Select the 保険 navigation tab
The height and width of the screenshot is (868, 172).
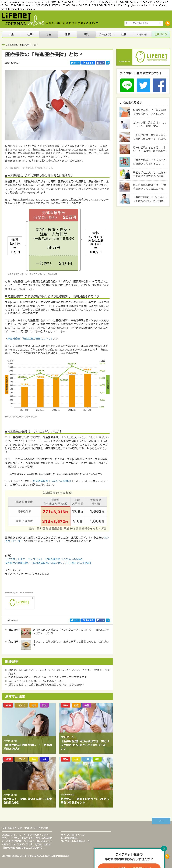(86, 34)
